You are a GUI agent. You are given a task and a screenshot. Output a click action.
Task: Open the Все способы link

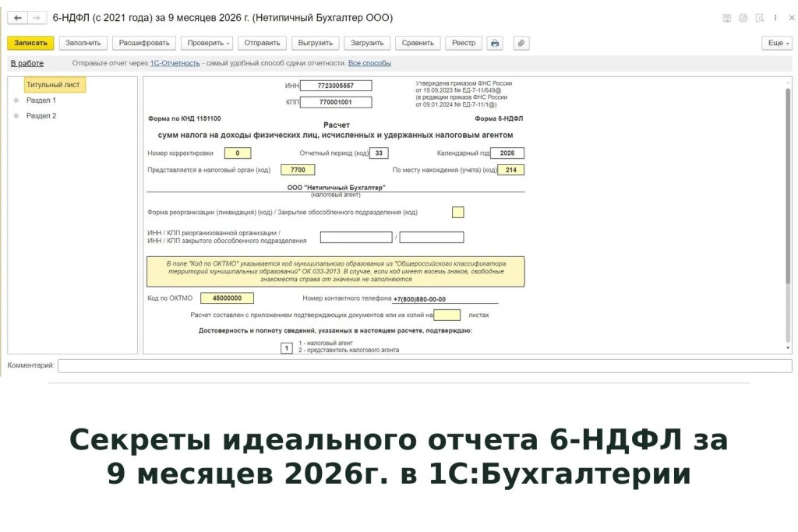coord(369,64)
